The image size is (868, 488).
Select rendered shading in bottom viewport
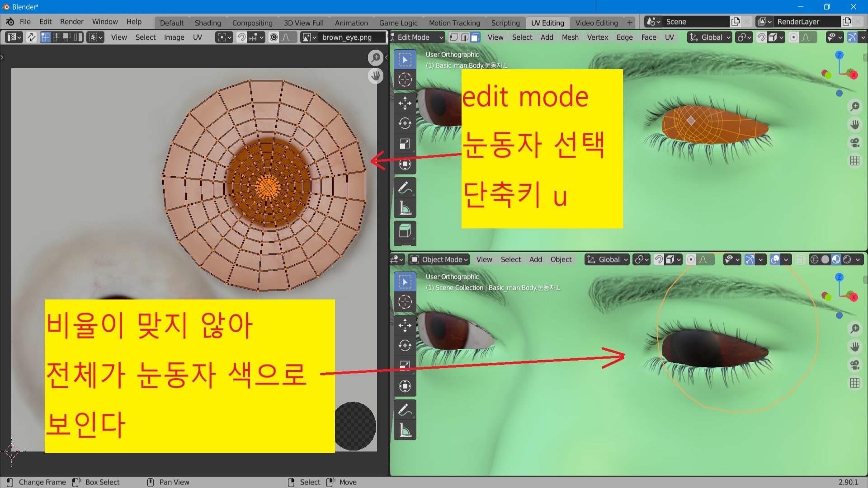pos(847,259)
